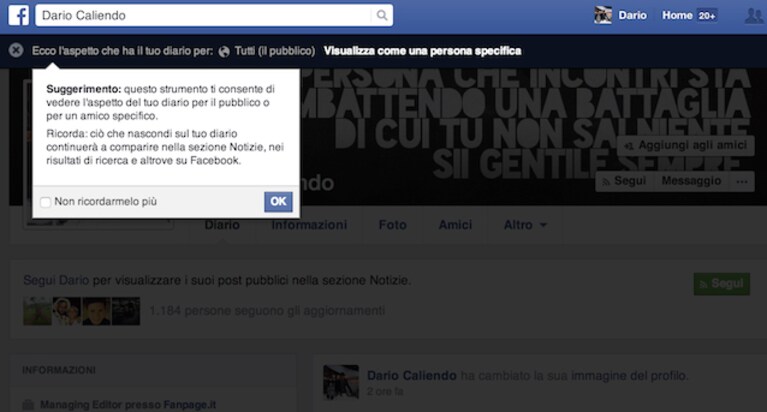Screen dimensions: 767x412
Task: Click the Home 20+ notification badge
Action: 707,16
